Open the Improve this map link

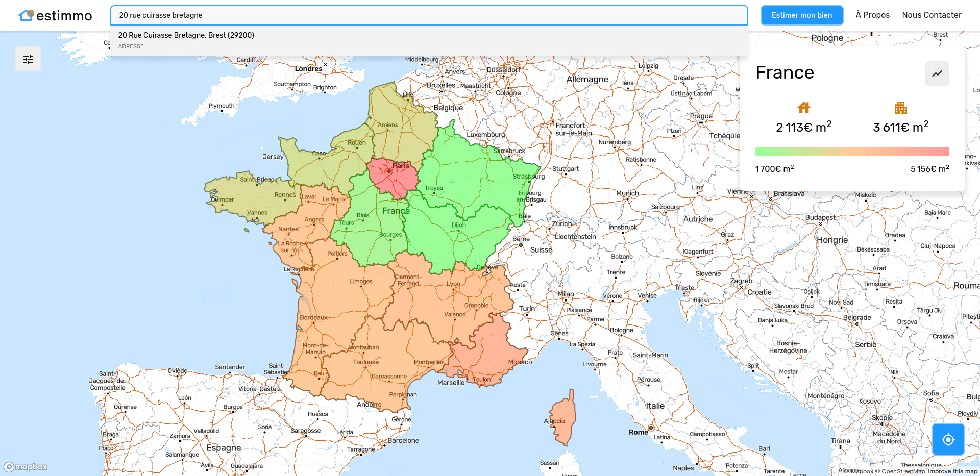point(952,471)
